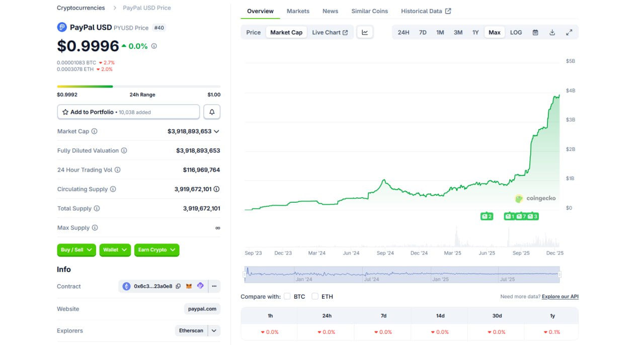Download chart data via download icon
The height and width of the screenshot is (345, 644).
[x=552, y=32]
